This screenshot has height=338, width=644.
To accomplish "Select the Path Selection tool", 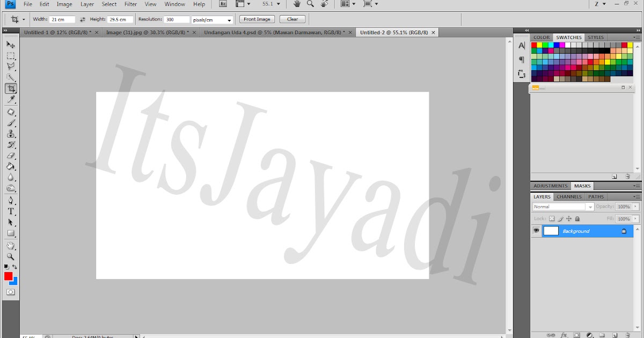I will (x=11, y=222).
